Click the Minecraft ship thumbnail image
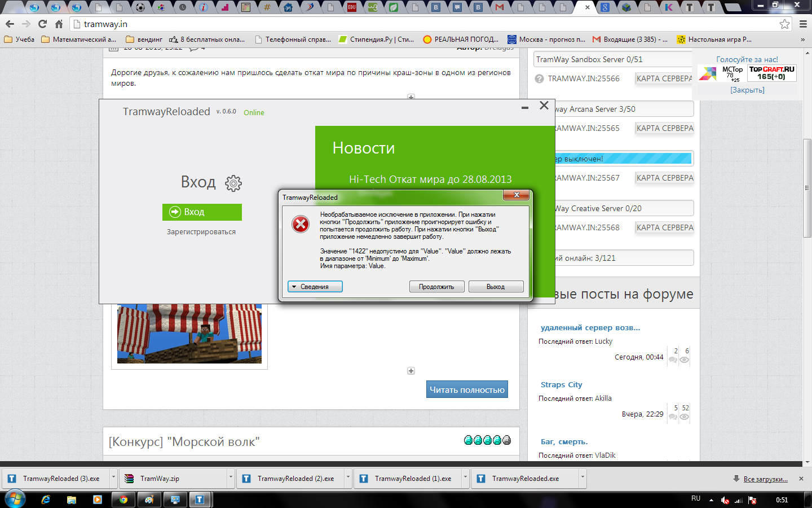Screen dimensions: 812x508 [189, 334]
